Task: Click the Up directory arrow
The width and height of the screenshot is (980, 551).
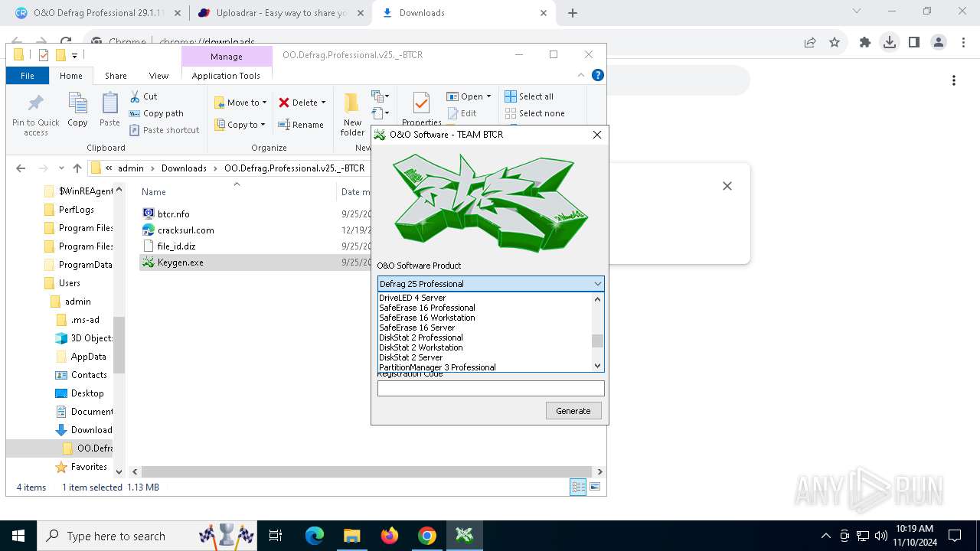Action: coord(77,168)
